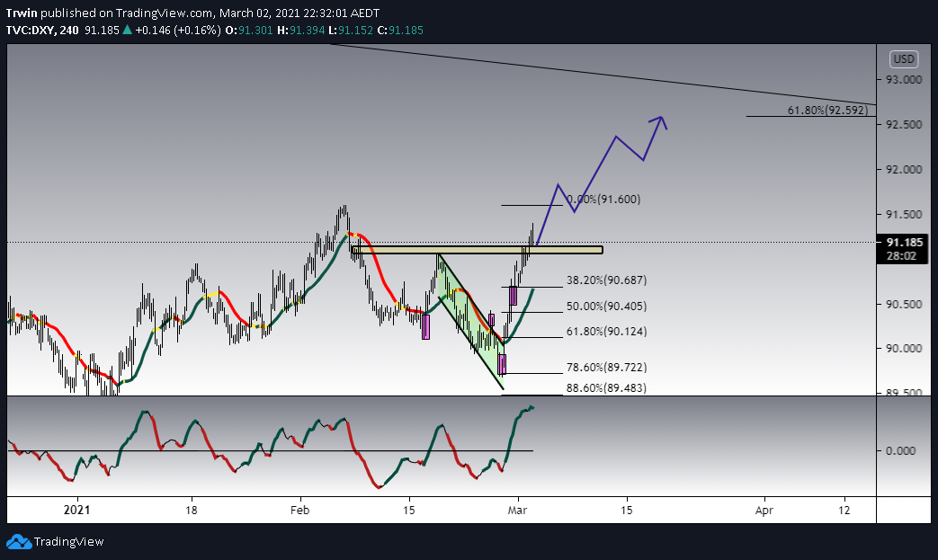
Task: Click the close value C:91.185
Action: pyautogui.click(x=400, y=30)
